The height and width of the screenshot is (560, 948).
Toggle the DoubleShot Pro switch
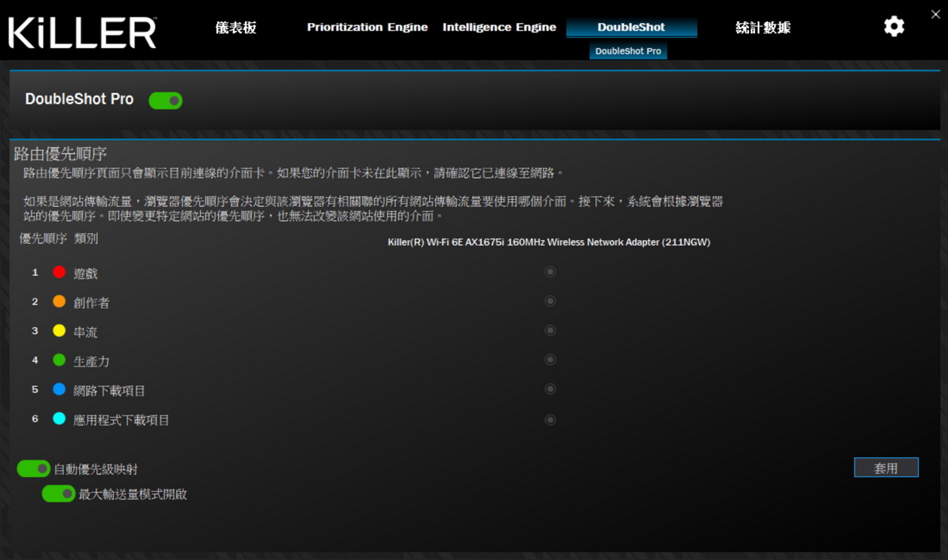click(x=165, y=100)
